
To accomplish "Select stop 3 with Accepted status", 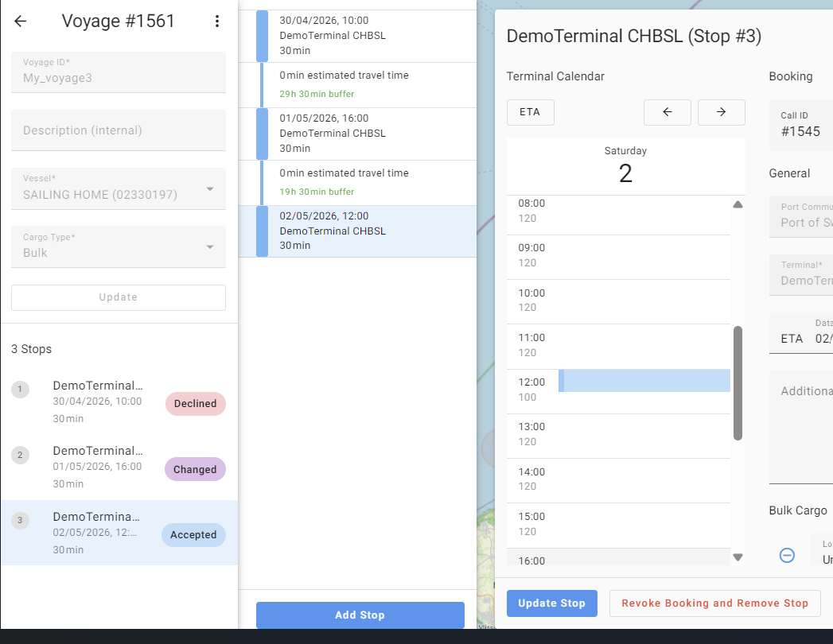I will (119, 533).
